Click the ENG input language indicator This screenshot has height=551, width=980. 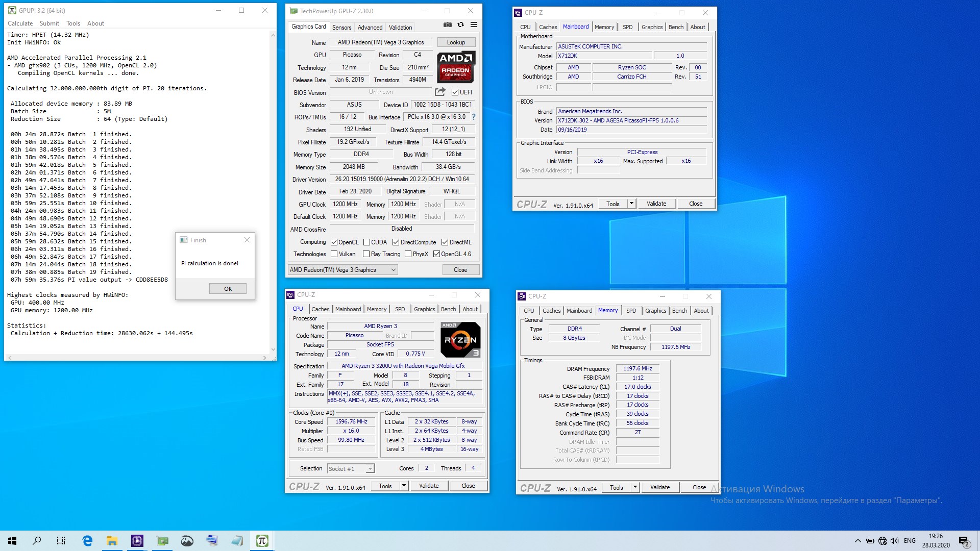pos(910,541)
